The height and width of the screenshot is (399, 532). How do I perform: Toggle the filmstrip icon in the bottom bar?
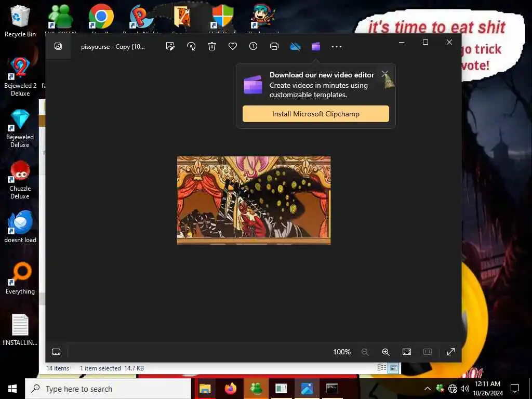tap(56, 352)
